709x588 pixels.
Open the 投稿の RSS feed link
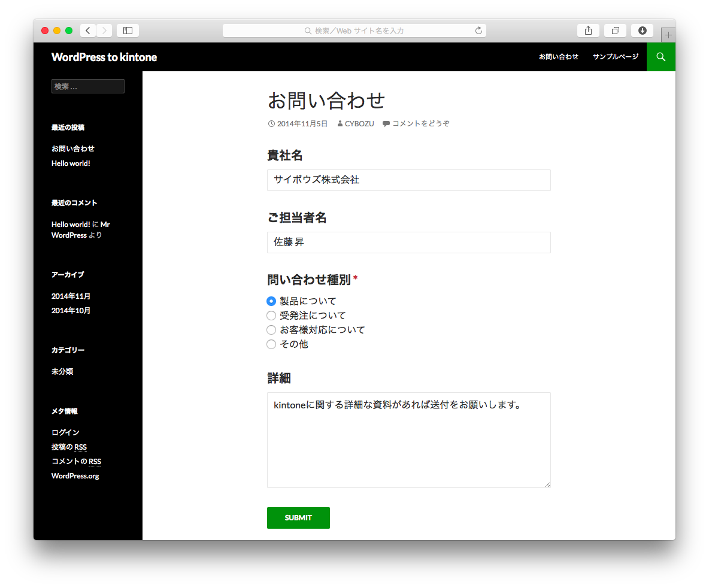click(x=69, y=447)
